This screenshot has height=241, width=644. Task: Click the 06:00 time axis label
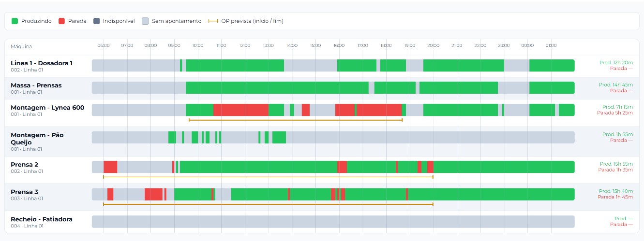(x=104, y=45)
